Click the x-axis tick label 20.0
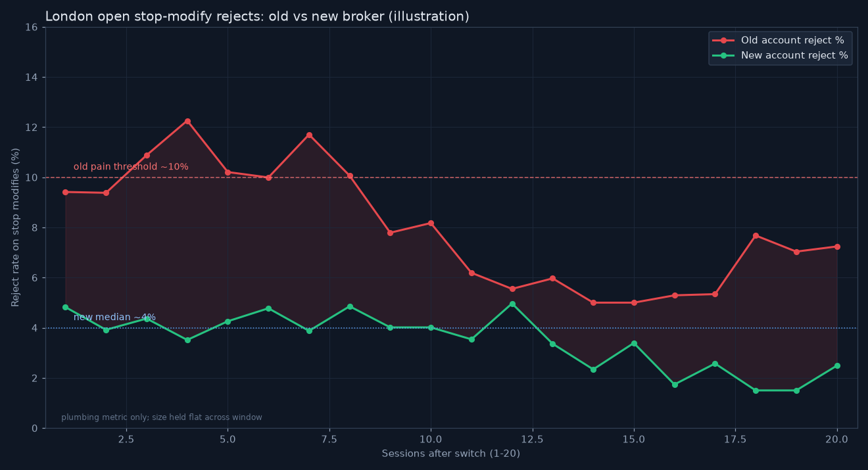Viewport: 868px width, 470px height. 837,438
